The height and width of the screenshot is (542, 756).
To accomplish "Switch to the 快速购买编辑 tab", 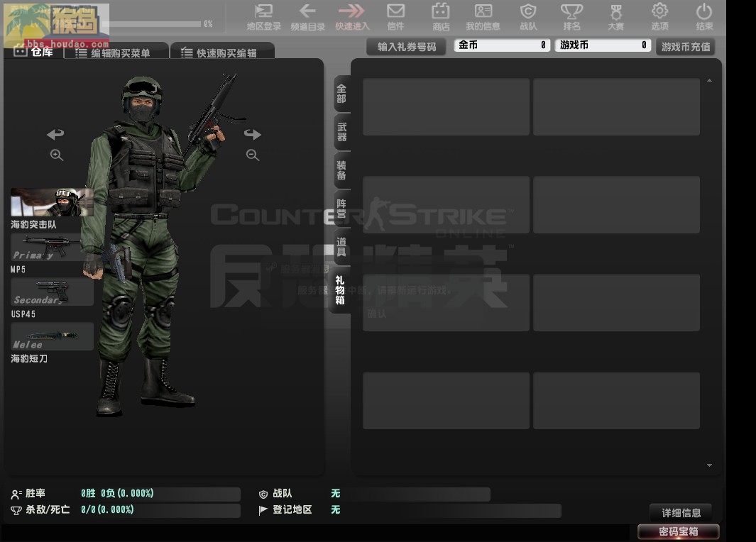I will (x=222, y=52).
